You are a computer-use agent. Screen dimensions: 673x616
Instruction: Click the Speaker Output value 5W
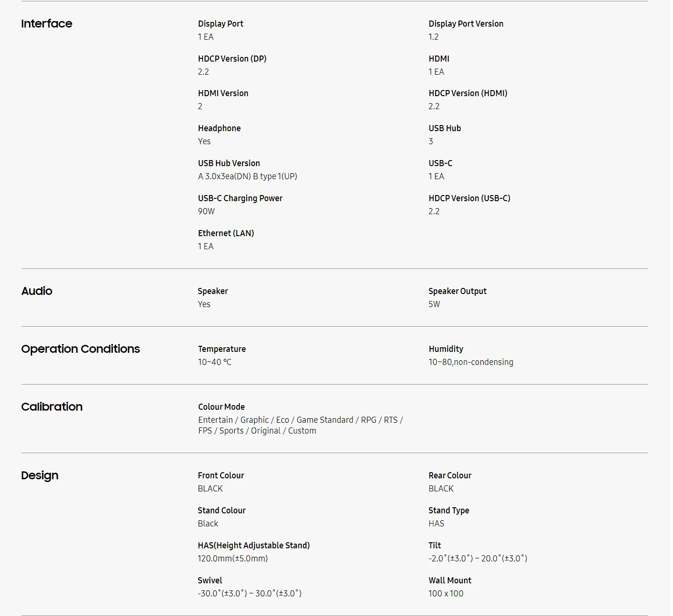(x=434, y=304)
